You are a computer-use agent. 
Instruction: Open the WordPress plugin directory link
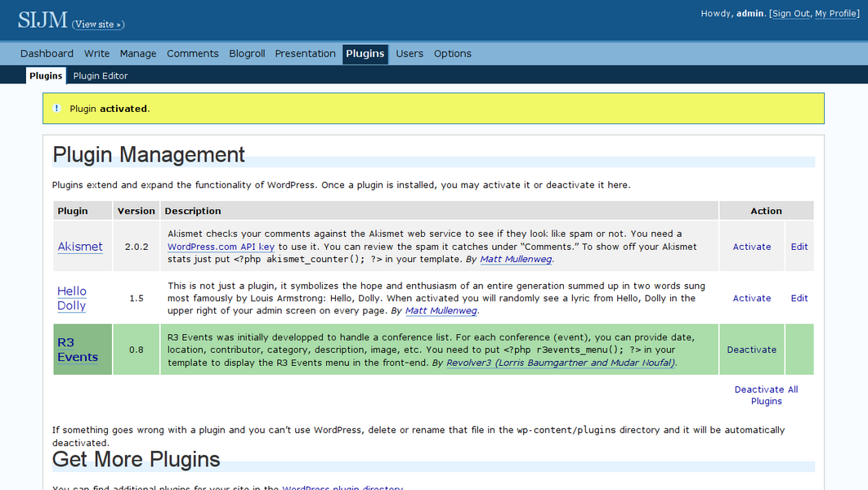coord(342,488)
